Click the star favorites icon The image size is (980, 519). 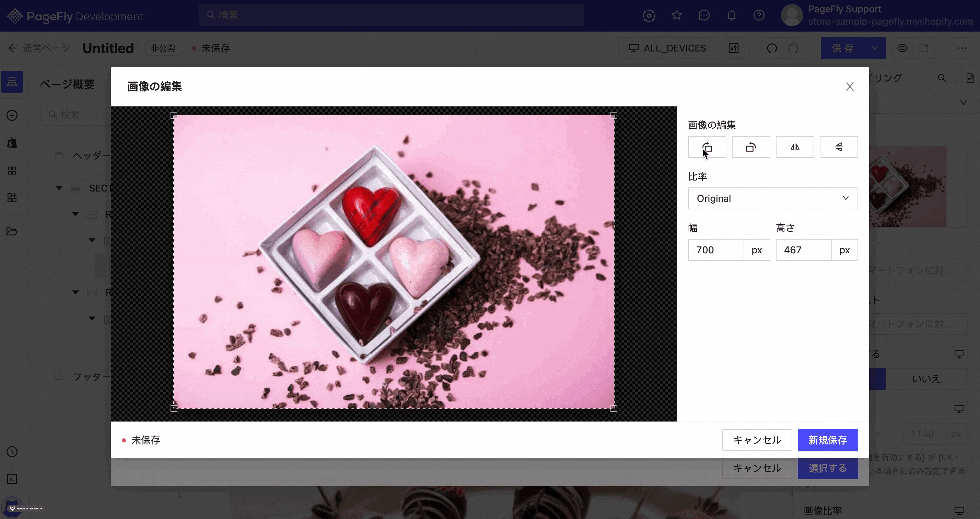click(x=676, y=15)
